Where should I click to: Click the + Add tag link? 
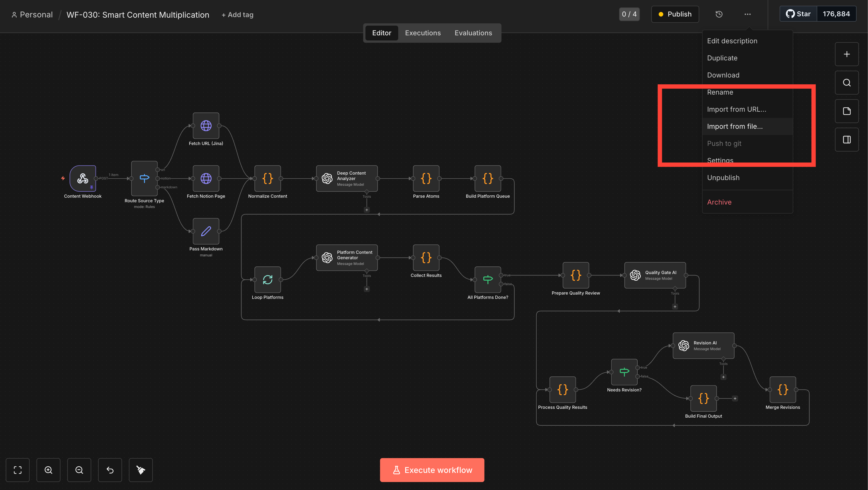[x=237, y=15]
